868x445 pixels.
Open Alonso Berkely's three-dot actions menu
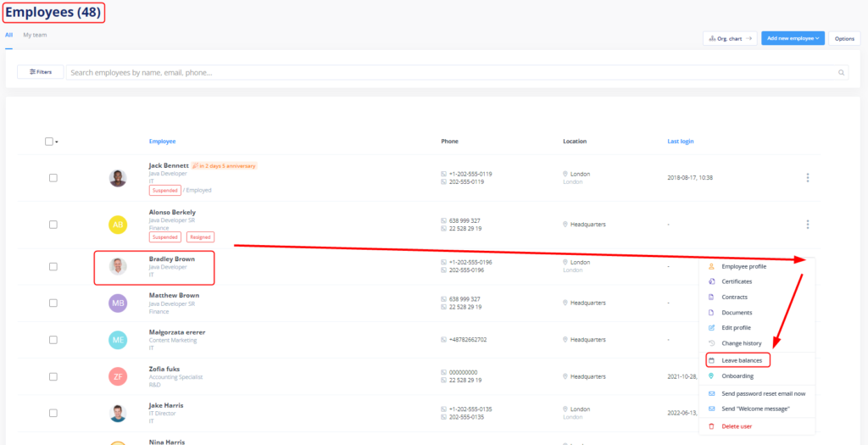808,224
